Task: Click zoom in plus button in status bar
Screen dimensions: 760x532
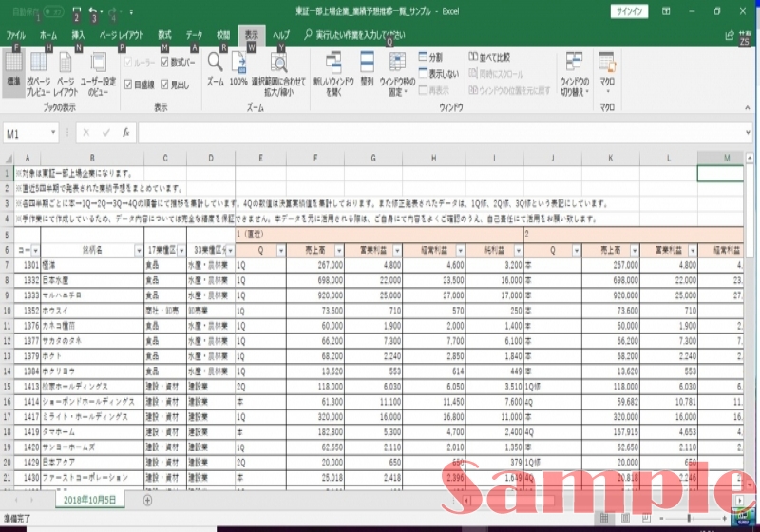Action: pos(725,519)
